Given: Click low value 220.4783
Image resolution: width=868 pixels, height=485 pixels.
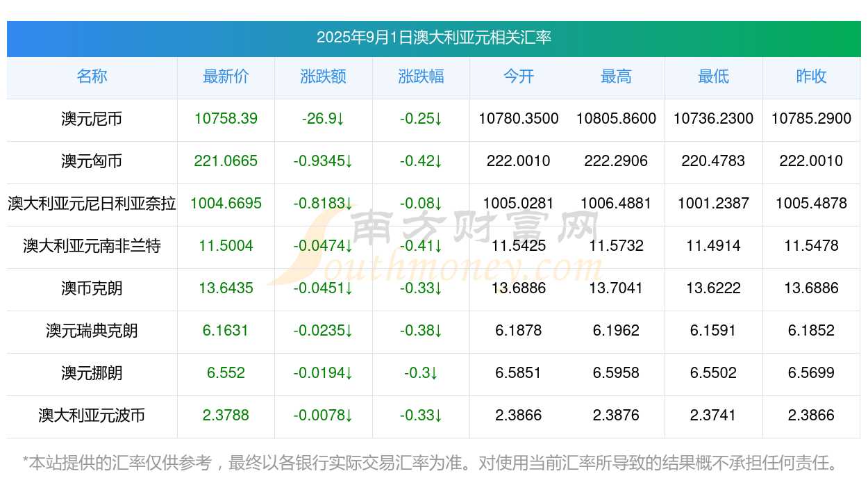Looking at the screenshot, I should pos(714,161).
